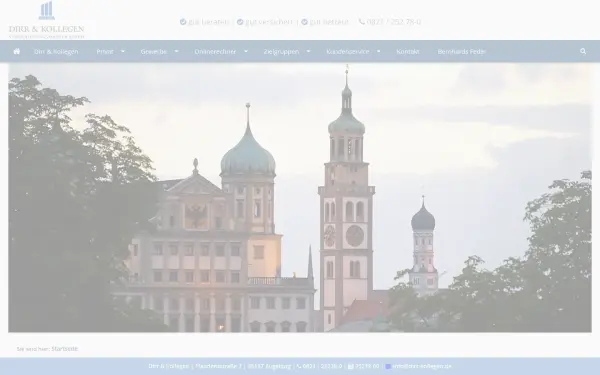Click the email envelope icon in footer
600x375 pixels.
point(388,366)
